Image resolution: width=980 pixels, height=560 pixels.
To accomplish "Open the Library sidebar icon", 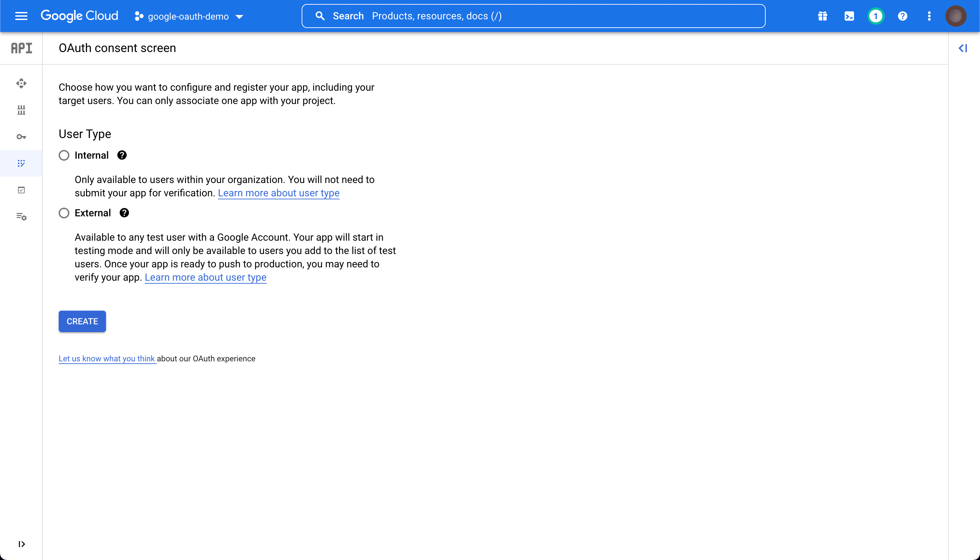I will 21,110.
